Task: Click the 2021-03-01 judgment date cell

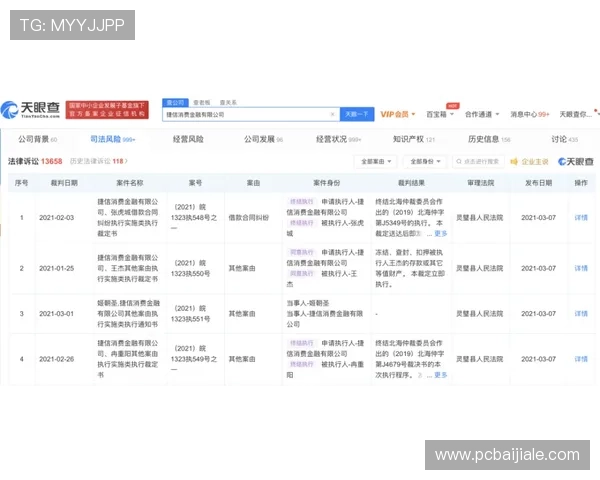Action: coord(56,313)
